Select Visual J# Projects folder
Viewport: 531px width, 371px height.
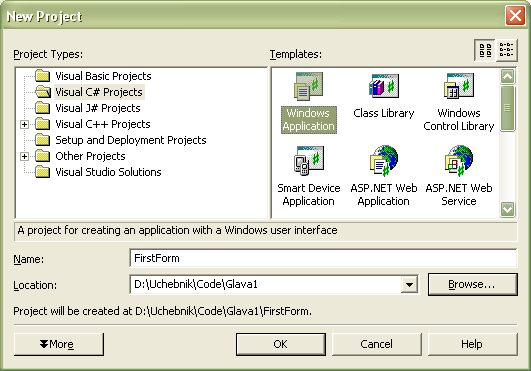(88, 108)
